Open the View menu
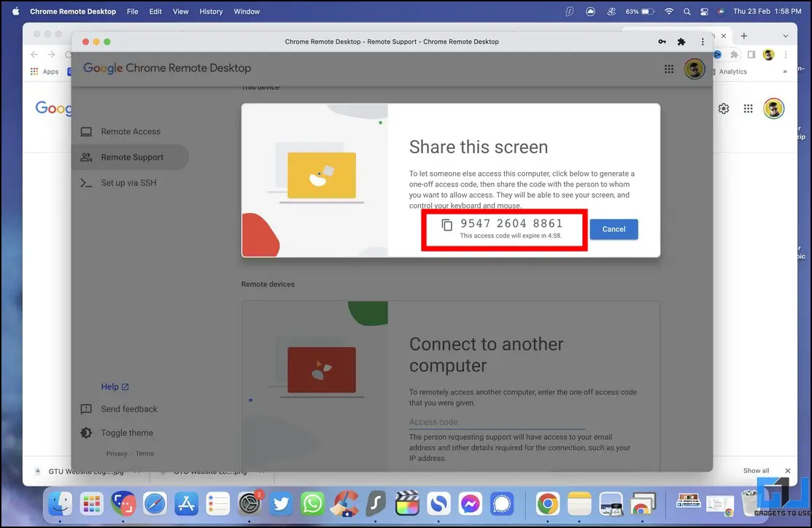 tap(180, 12)
